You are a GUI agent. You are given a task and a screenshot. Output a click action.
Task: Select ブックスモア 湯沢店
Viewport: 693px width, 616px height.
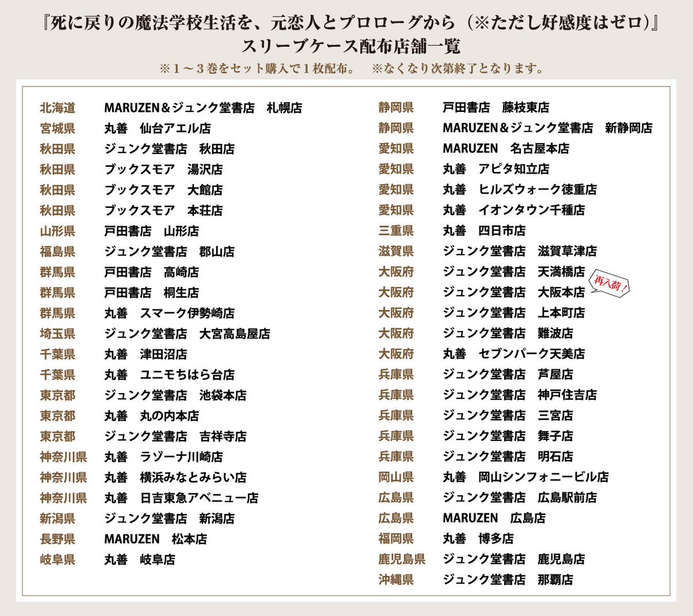coord(163,170)
